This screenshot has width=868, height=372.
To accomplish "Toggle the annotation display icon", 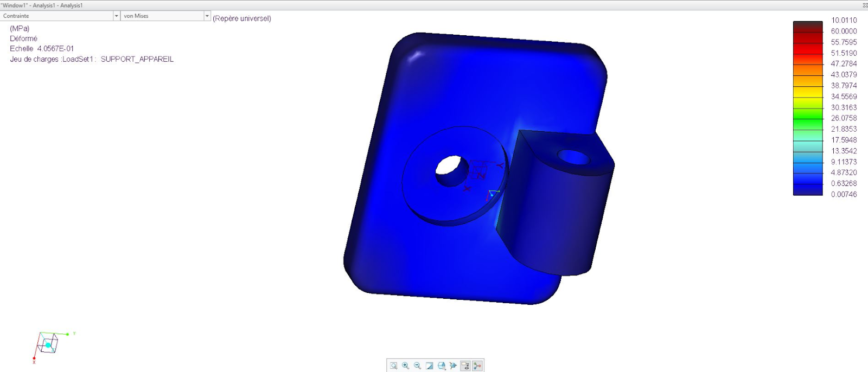I will [465, 365].
